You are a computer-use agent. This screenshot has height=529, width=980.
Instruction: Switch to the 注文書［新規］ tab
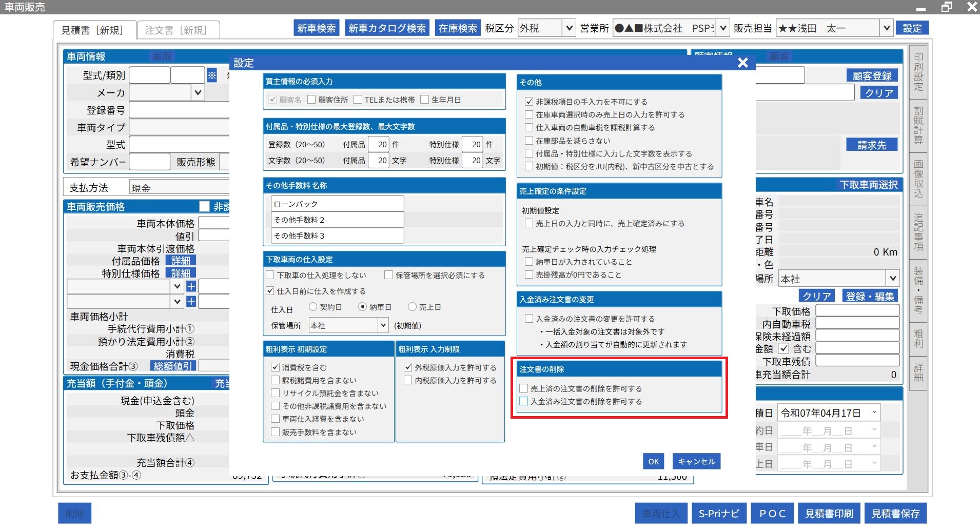pos(176,30)
